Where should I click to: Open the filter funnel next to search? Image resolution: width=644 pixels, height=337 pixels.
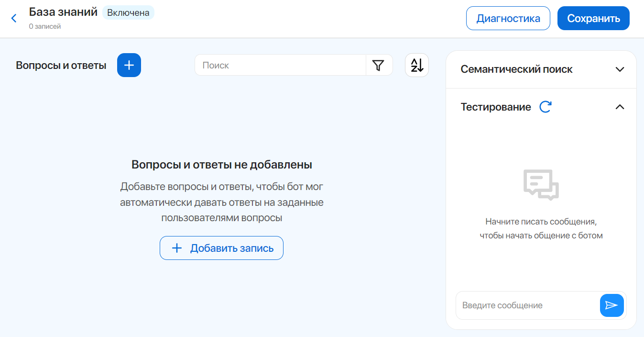378,65
